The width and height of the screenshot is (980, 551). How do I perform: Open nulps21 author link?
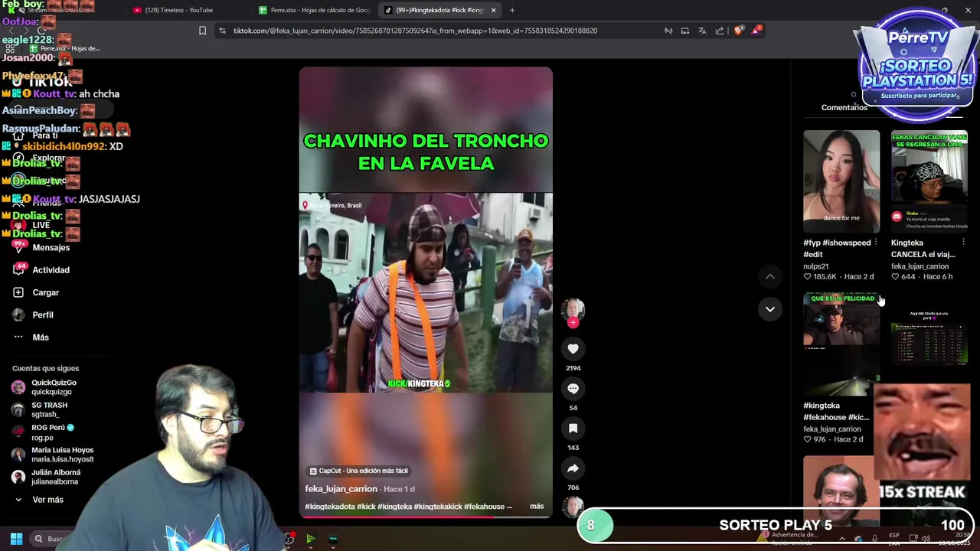pos(815,266)
